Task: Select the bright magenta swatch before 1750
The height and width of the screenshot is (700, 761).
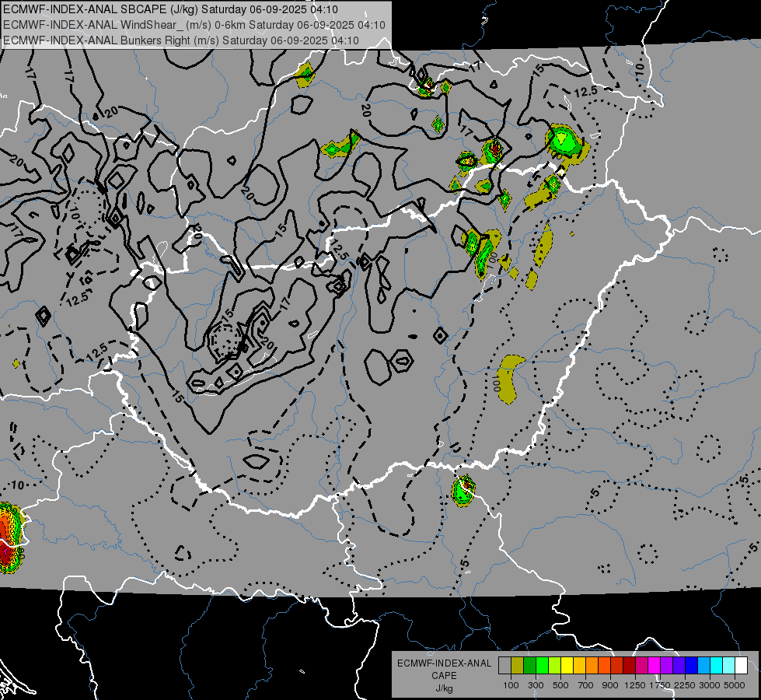Action: point(655,666)
